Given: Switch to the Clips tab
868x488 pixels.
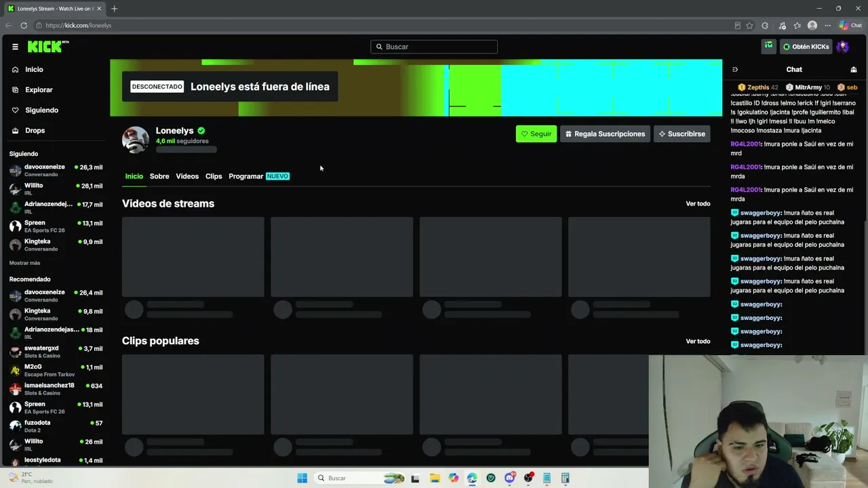Looking at the screenshot, I should [214, 176].
